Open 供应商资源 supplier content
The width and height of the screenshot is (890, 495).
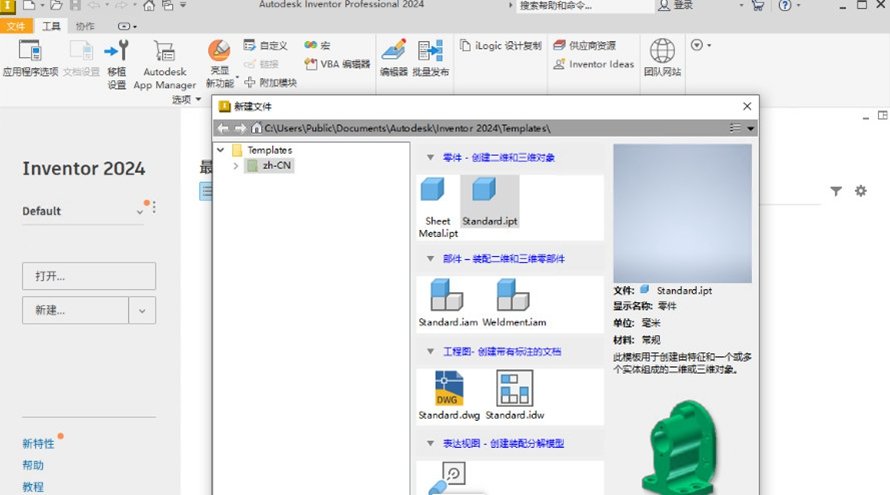(585, 45)
